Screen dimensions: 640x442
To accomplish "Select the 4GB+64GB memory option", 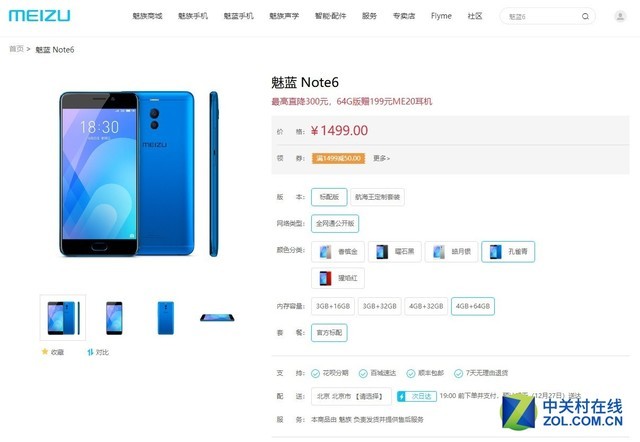I will click(473, 306).
